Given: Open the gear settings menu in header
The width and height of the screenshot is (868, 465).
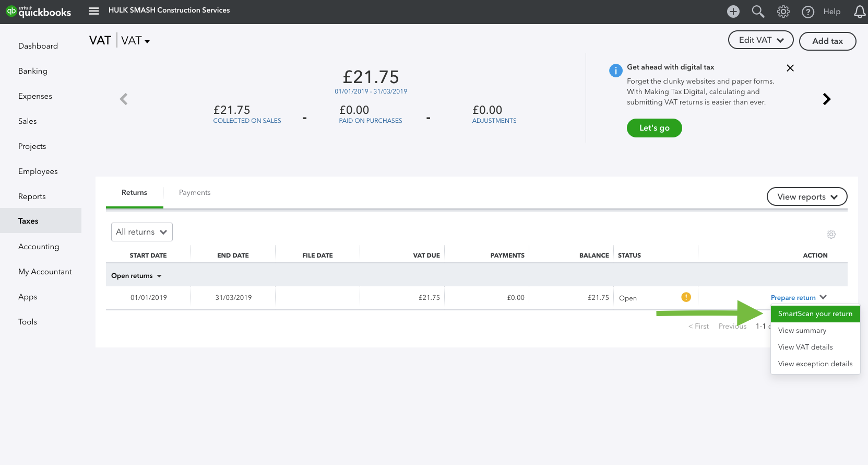Looking at the screenshot, I should 783,11.
